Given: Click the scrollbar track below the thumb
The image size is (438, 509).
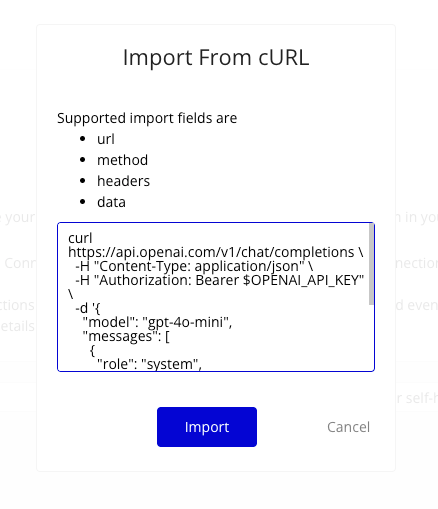Looking at the screenshot, I should (x=371, y=337).
